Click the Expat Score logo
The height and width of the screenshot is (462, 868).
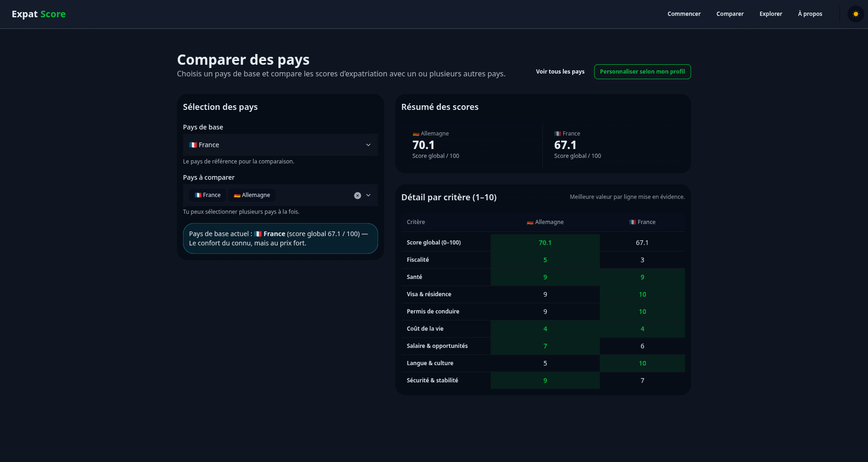[39, 14]
